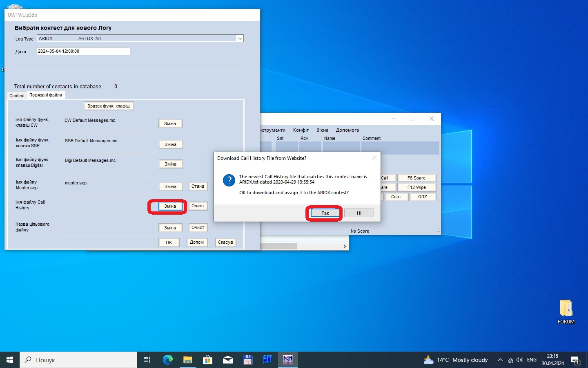
Task: Switch to the N1MM Logger taskbar icon
Action: click(x=288, y=360)
